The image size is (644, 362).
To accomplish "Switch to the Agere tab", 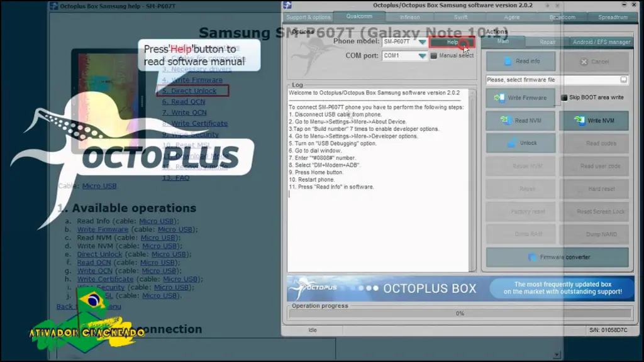I will tap(512, 17).
